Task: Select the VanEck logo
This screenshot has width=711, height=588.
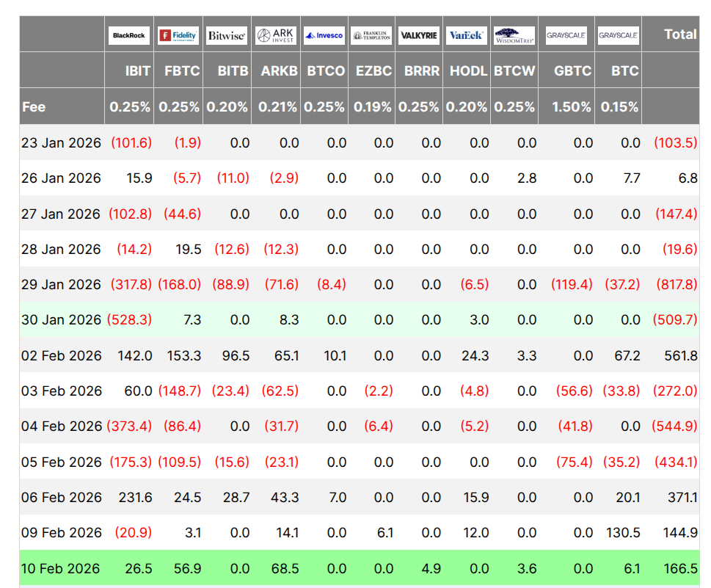Action: 467,35
